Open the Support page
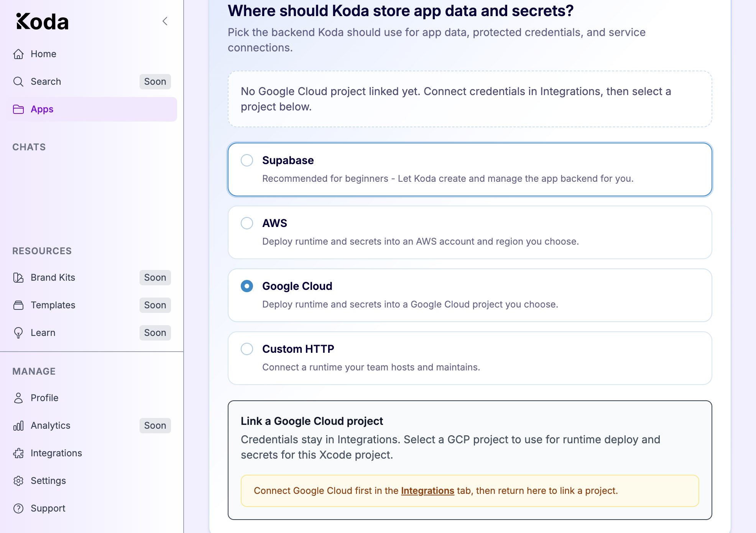Image resolution: width=756 pixels, height=533 pixels. click(x=92, y=508)
